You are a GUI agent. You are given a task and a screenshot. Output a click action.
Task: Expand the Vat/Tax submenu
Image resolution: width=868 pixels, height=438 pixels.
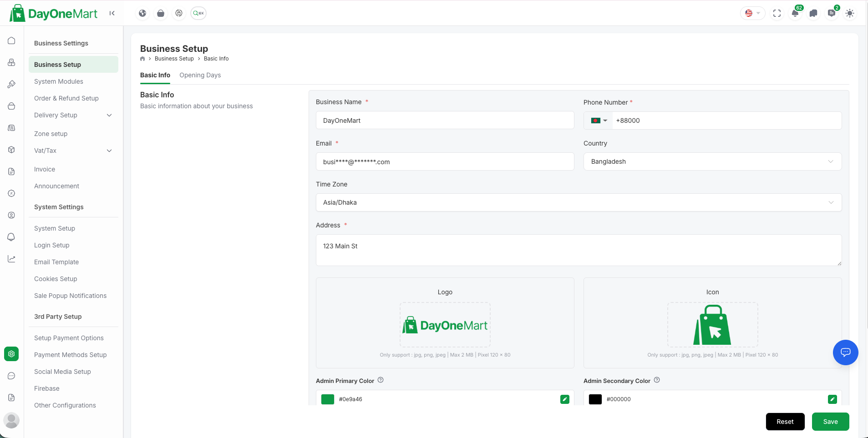[73, 151]
